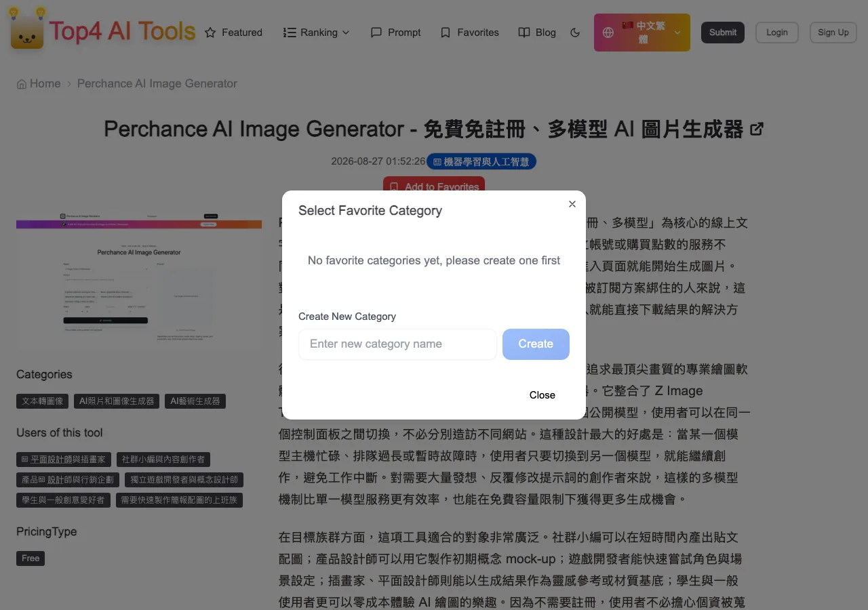This screenshot has height=610, width=868.
Task: Click the 設計師與行銷企劃 user tag
Action: coord(68,480)
